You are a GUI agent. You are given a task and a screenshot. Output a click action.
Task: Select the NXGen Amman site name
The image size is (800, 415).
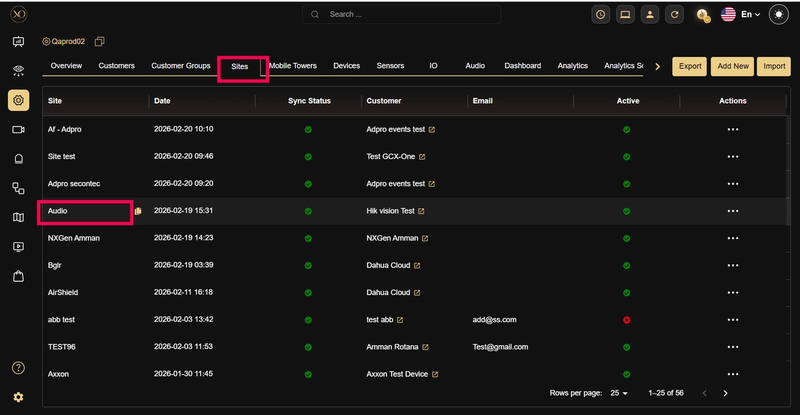coord(74,238)
